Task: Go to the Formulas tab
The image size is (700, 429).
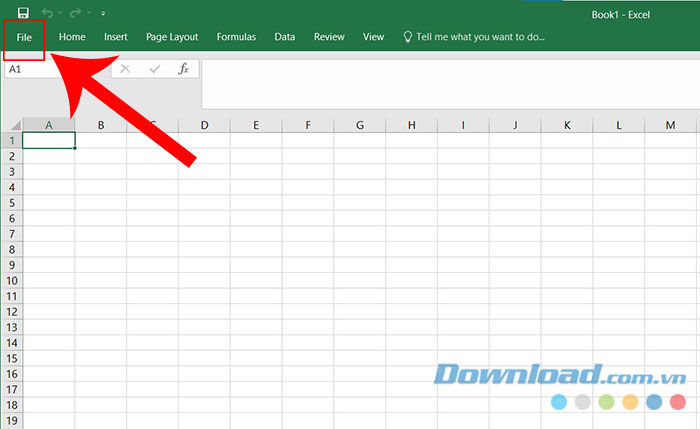Action: [x=236, y=37]
